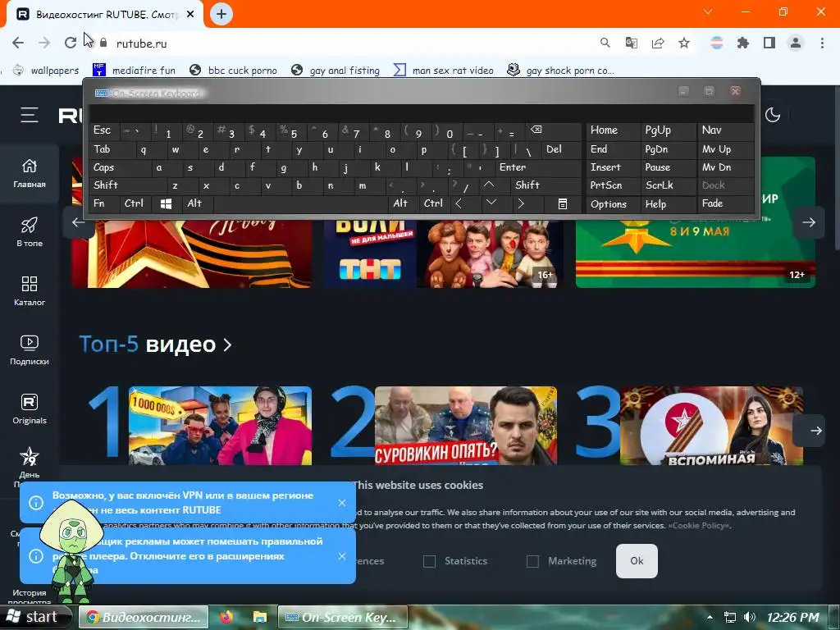
Task: Go to Главная in sidebar
Action: click(x=30, y=174)
